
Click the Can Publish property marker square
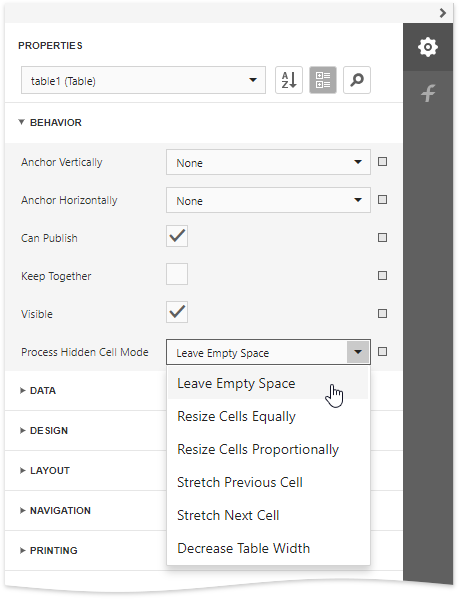click(x=382, y=238)
